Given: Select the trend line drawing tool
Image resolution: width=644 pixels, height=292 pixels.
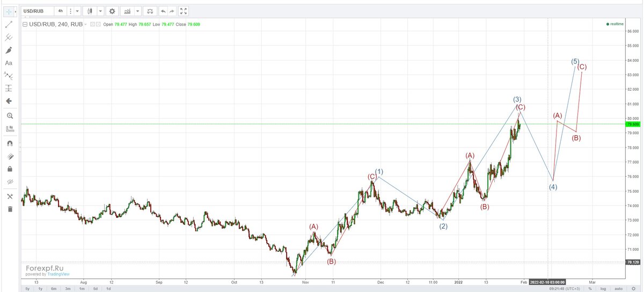Looking at the screenshot, I should (9, 24).
